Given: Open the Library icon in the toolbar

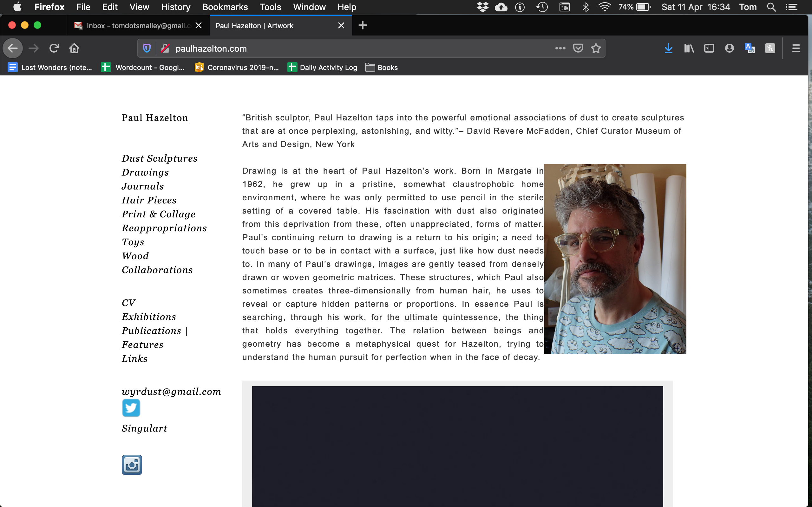Looking at the screenshot, I should [689, 48].
